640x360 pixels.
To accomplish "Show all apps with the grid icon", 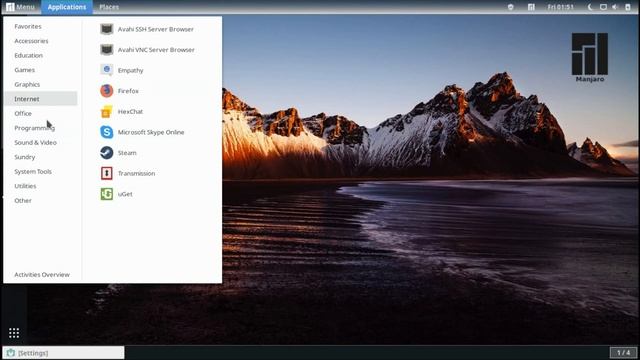I will point(14,333).
